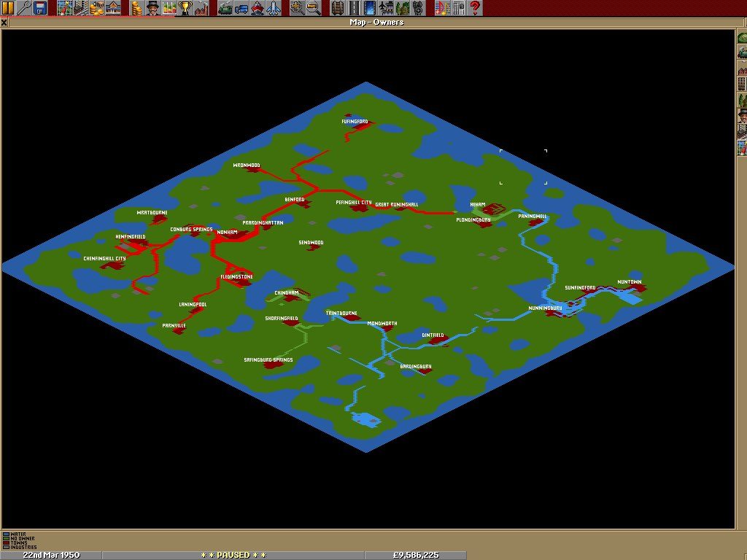Image resolution: width=747 pixels, height=560 pixels.
Task: Click the red Towns legend entry
Action: coord(15,542)
